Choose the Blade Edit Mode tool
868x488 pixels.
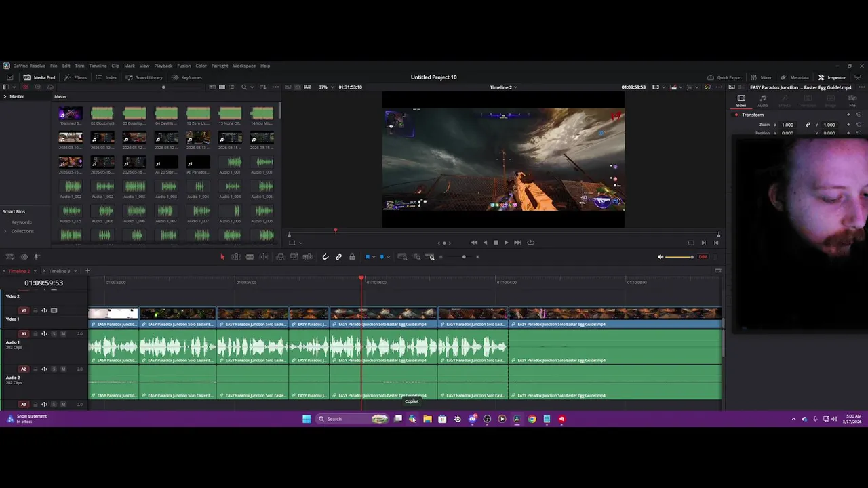250,257
